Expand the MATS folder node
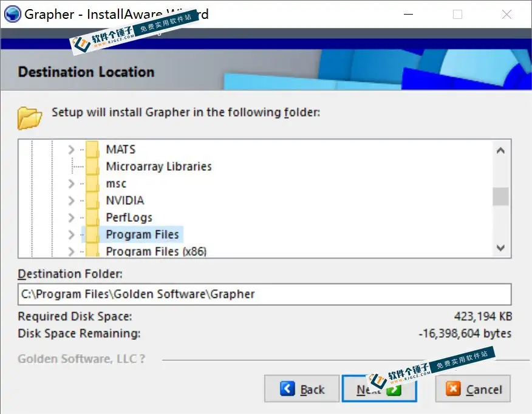The height and width of the screenshot is (414, 532). click(x=71, y=150)
